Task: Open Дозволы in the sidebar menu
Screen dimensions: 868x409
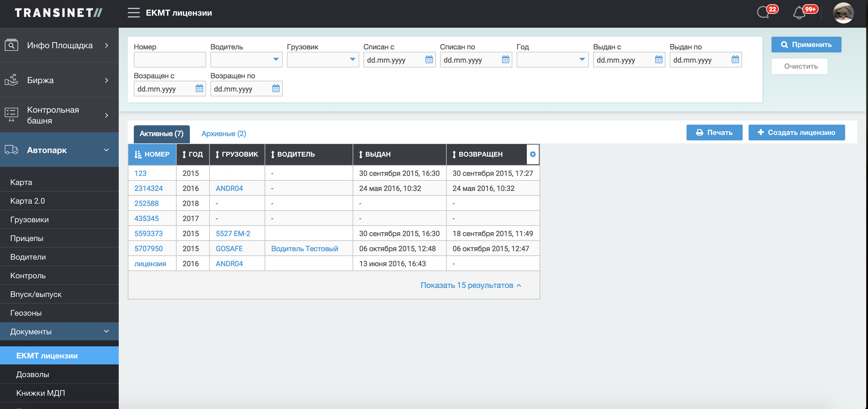Action: coord(32,374)
